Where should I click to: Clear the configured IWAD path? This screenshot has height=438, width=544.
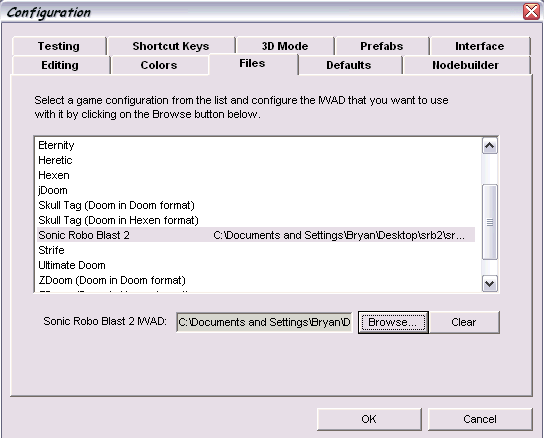pyautogui.click(x=464, y=322)
